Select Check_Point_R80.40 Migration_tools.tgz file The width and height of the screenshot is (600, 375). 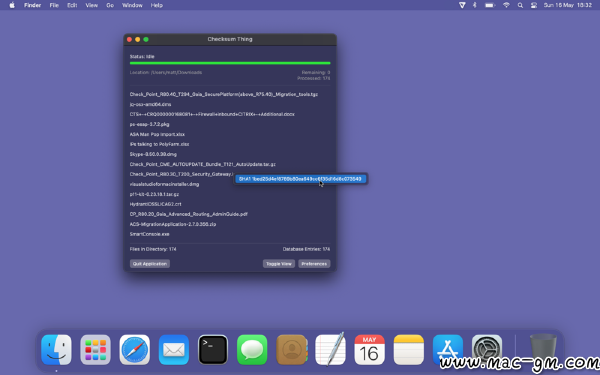click(x=223, y=94)
